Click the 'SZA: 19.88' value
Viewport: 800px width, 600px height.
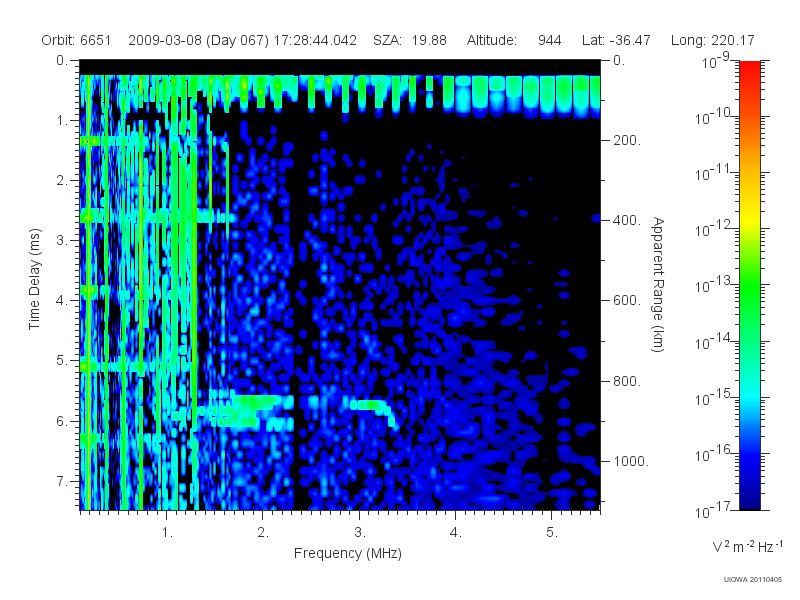coord(410,40)
